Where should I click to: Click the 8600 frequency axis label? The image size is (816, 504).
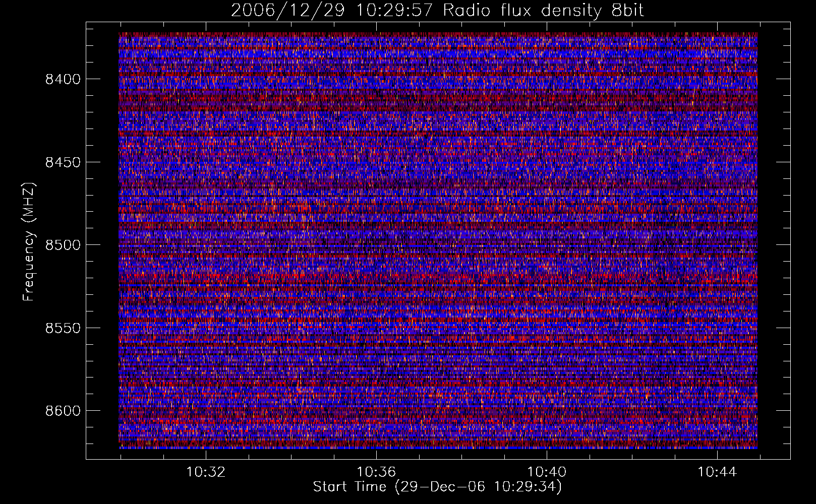point(63,411)
